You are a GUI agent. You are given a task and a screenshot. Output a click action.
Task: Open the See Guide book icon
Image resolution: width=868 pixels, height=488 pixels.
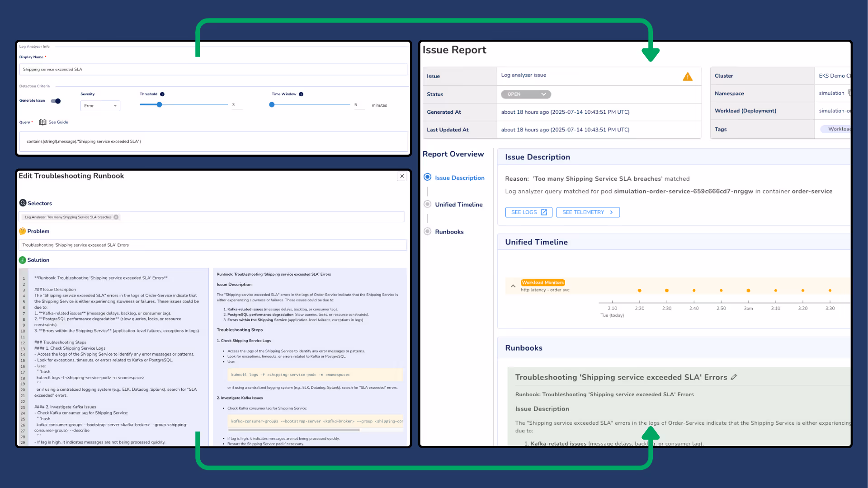click(43, 122)
